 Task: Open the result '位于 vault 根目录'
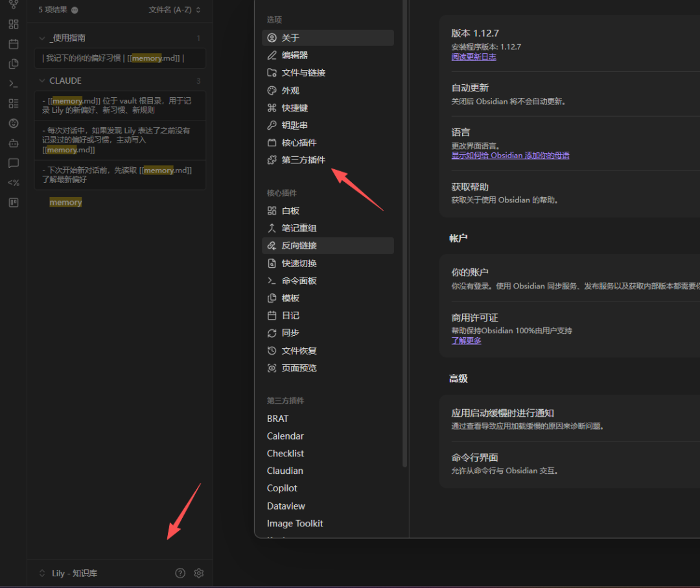pos(120,106)
